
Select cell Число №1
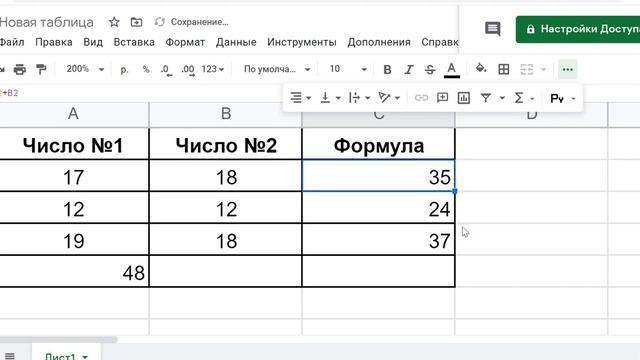73,145
